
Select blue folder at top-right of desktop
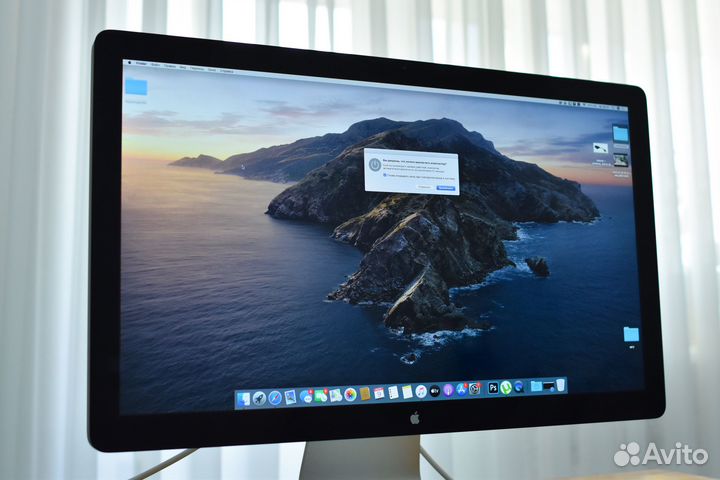pyautogui.click(x=620, y=134)
